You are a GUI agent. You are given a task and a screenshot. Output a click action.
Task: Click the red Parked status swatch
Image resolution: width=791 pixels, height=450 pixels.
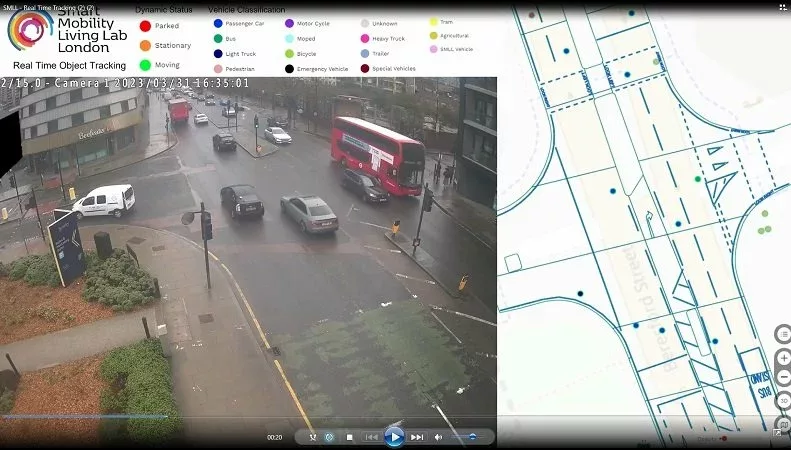click(145, 26)
